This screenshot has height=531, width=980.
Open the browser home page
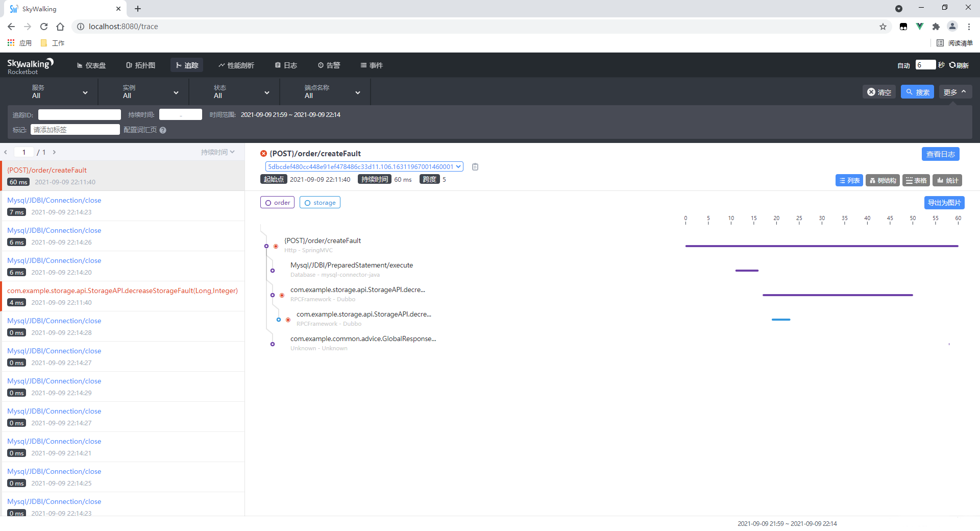60,27
